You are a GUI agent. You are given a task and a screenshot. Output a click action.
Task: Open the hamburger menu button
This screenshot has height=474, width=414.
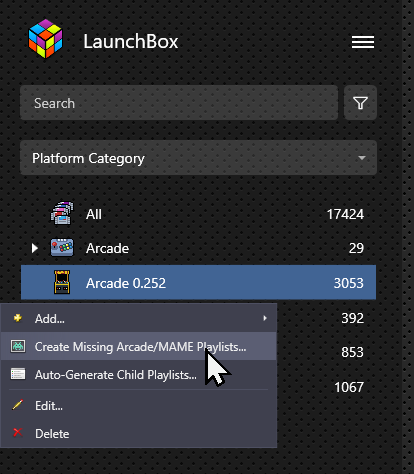pos(363,42)
